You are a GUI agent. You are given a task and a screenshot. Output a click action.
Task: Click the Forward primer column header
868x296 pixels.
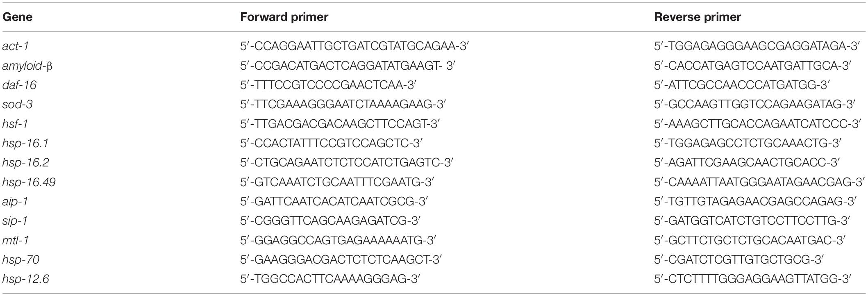point(284,17)
